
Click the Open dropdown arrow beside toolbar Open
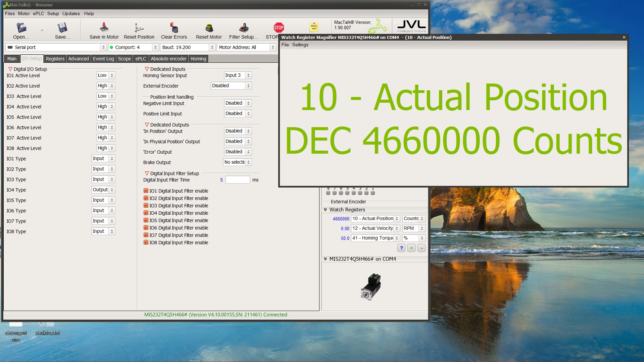click(42, 30)
